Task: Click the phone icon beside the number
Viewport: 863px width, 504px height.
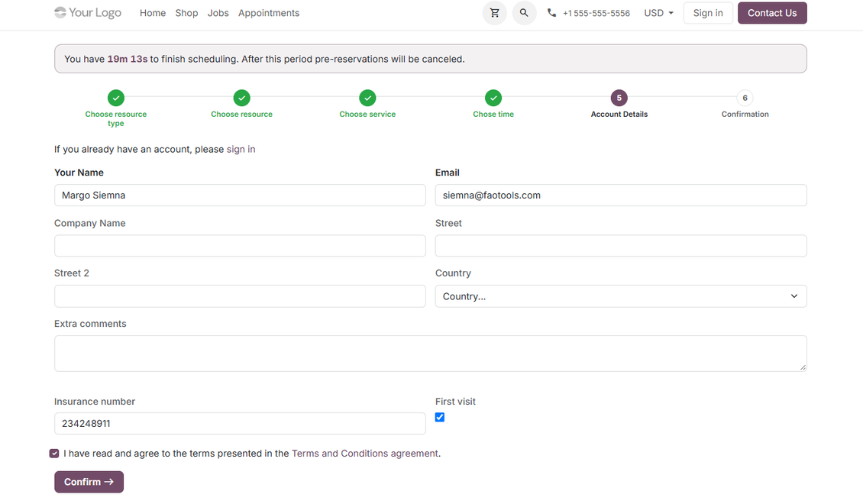Action: click(x=551, y=13)
